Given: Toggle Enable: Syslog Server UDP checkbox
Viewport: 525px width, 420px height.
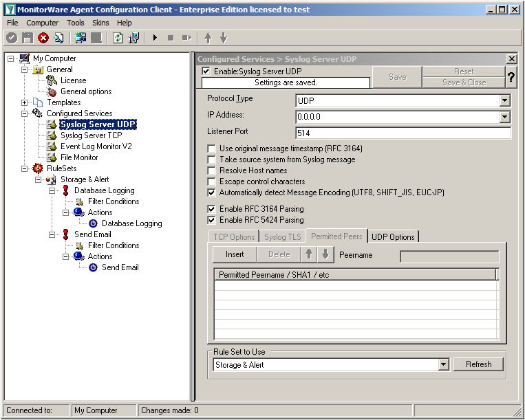Looking at the screenshot, I should click(206, 71).
